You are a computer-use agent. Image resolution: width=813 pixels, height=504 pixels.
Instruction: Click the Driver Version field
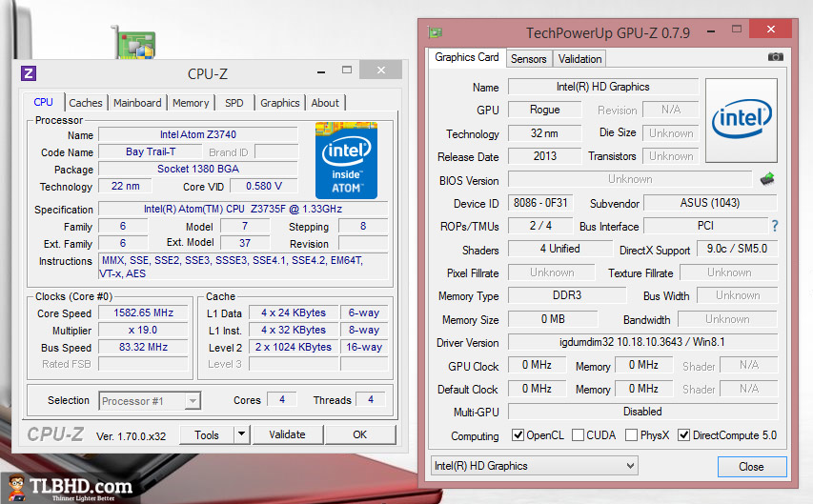click(x=642, y=342)
